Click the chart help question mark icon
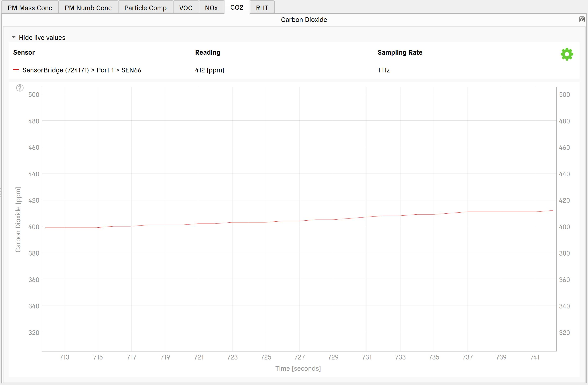The image size is (588, 385). 20,88
